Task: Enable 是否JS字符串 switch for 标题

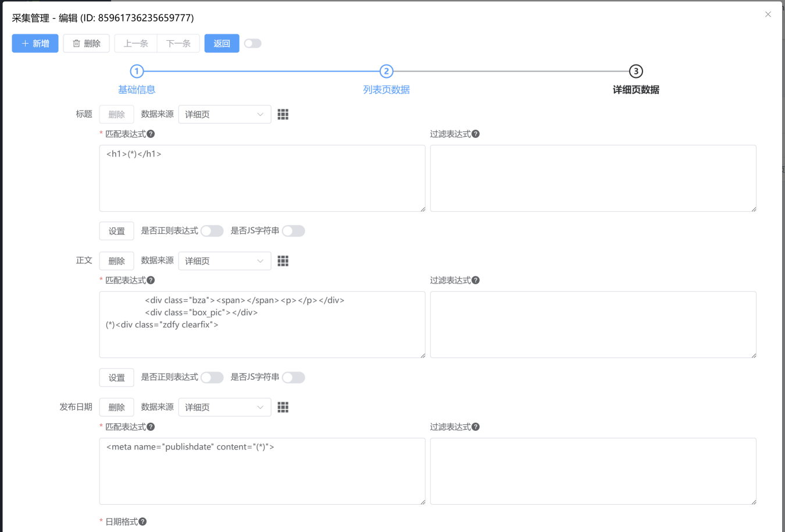Action: [x=294, y=231]
